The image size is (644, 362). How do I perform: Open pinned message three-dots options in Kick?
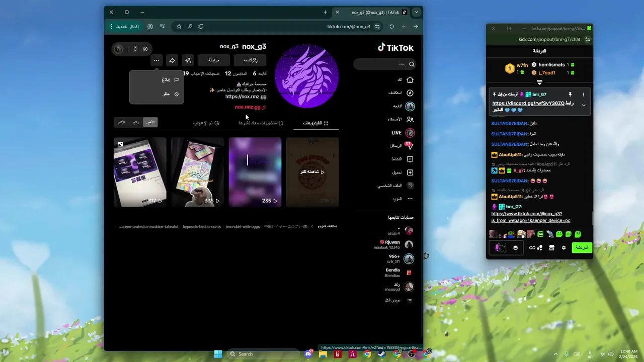(x=584, y=95)
